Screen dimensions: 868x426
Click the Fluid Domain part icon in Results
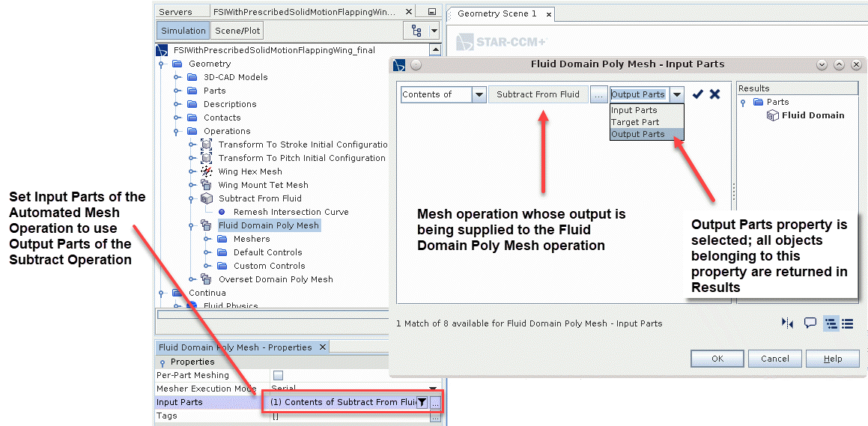(773, 115)
